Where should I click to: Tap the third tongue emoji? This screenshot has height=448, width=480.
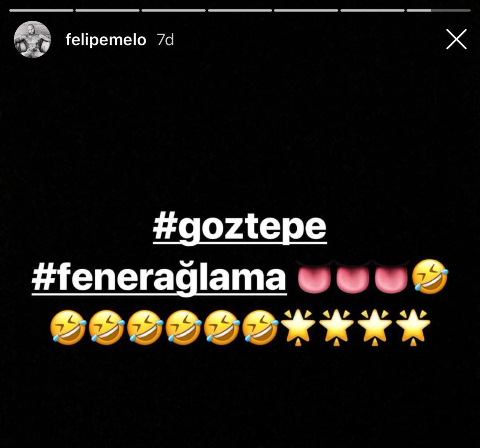point(391,276)
